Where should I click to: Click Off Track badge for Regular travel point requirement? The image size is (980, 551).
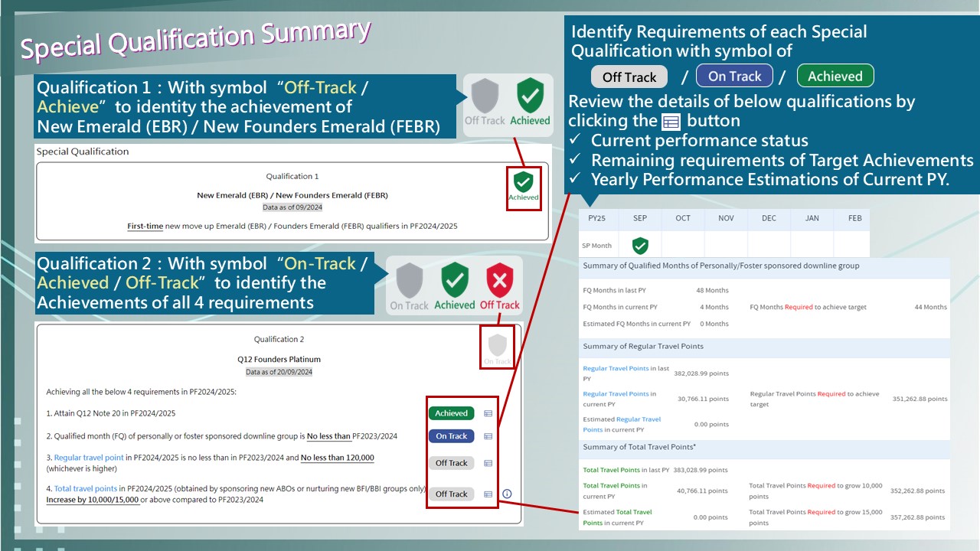[451, 463]
